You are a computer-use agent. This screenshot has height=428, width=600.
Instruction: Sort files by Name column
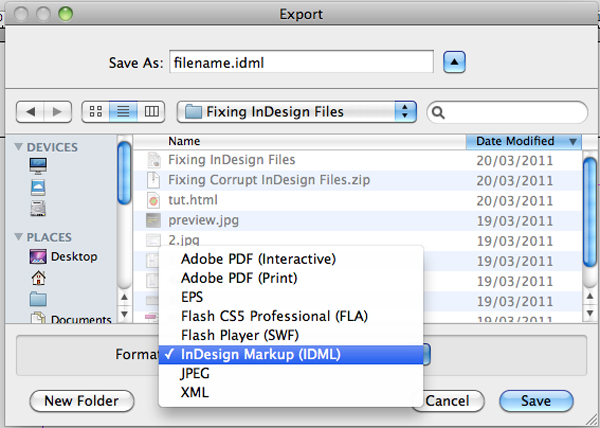point(299,142)
